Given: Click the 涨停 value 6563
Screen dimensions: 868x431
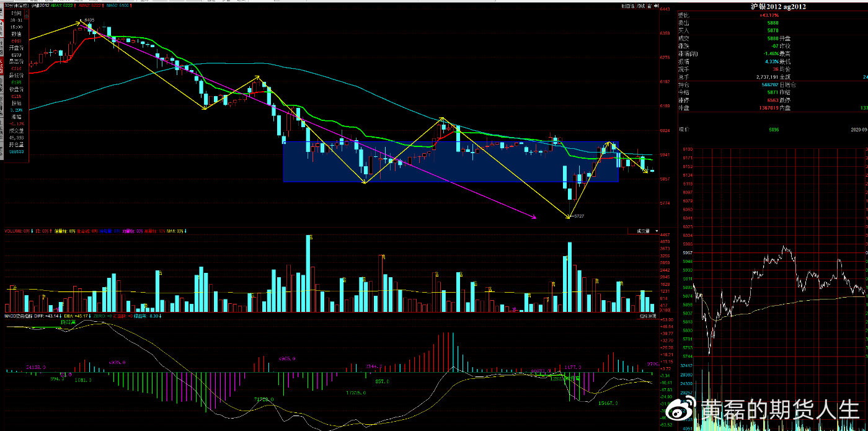Looking at the screenshot, I should (773, 100).
